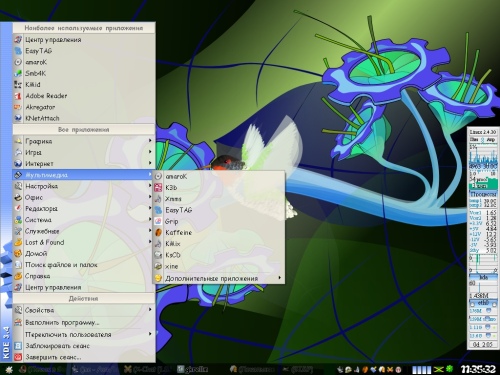Expand the Система submenu arrow
Image resolution: width=500 pixels, height=375 pixels.
(150, 220)
